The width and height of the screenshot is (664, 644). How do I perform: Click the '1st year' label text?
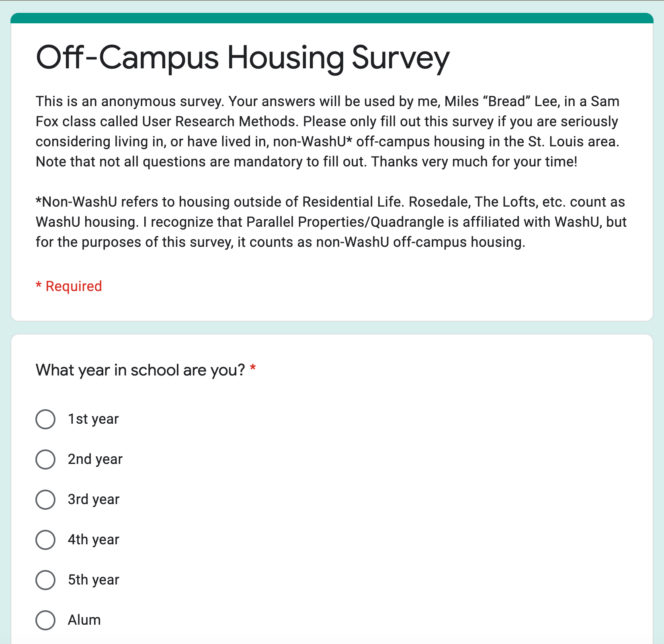(93, 419)
